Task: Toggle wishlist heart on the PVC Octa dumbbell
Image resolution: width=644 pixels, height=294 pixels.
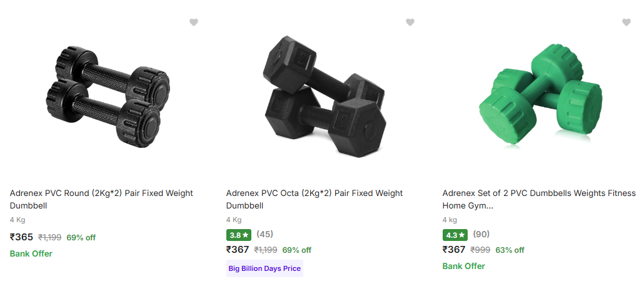Action: (x=410, y=22)
